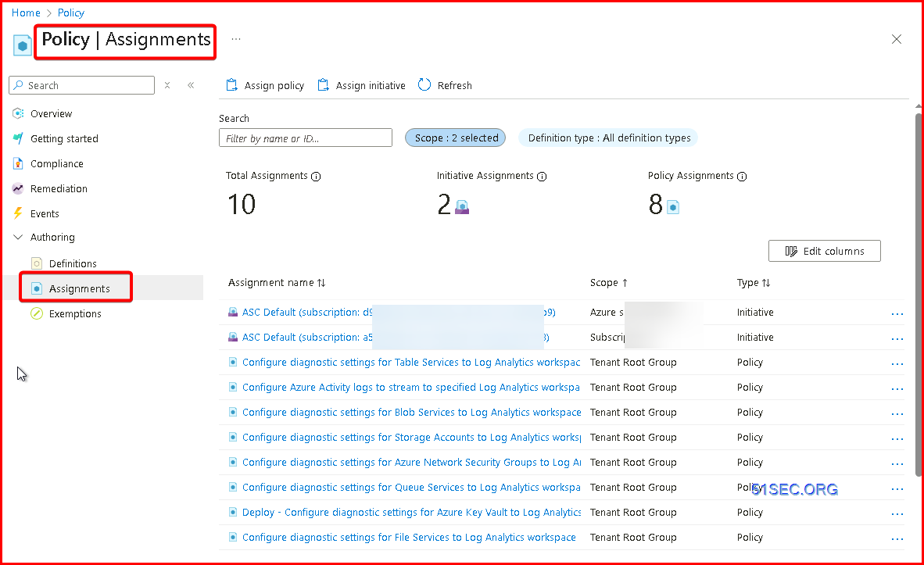The width and height of the screenshot is (924, 565).
Task: Click the Home breadcrumb link
Action: [x=26, y=13]
